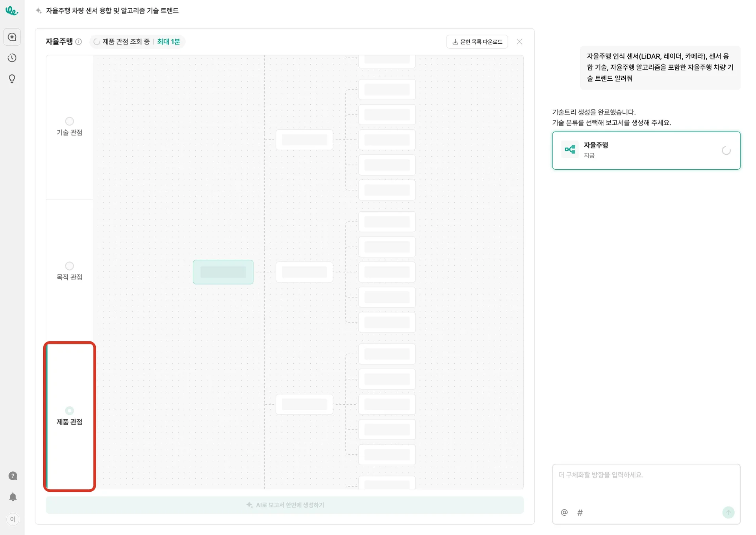Viewport: 756px width, 535px height.
Task: Open the 자율주행 tech tree card
Action: tap(646, 150)
